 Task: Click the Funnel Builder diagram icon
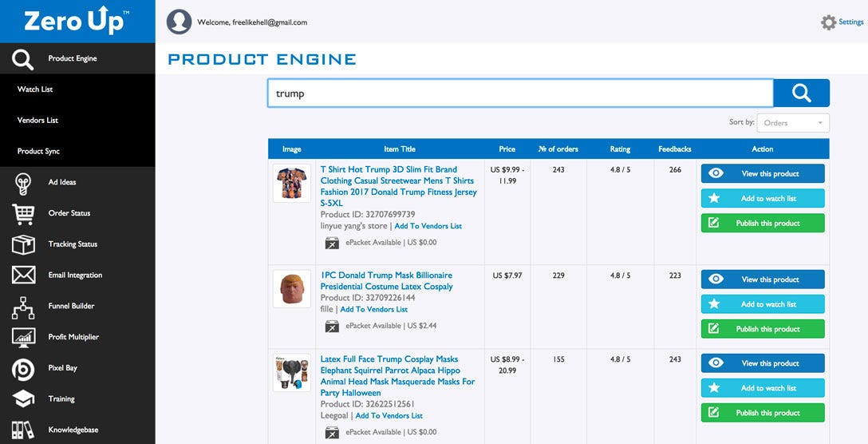pyautogui.click(x=23, y=307)
